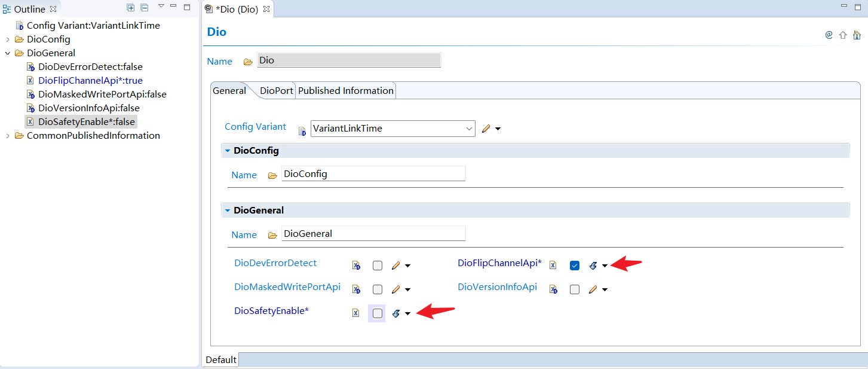Click the DioConfig name input field
This screenshot has width=868, height=369.
373,174
